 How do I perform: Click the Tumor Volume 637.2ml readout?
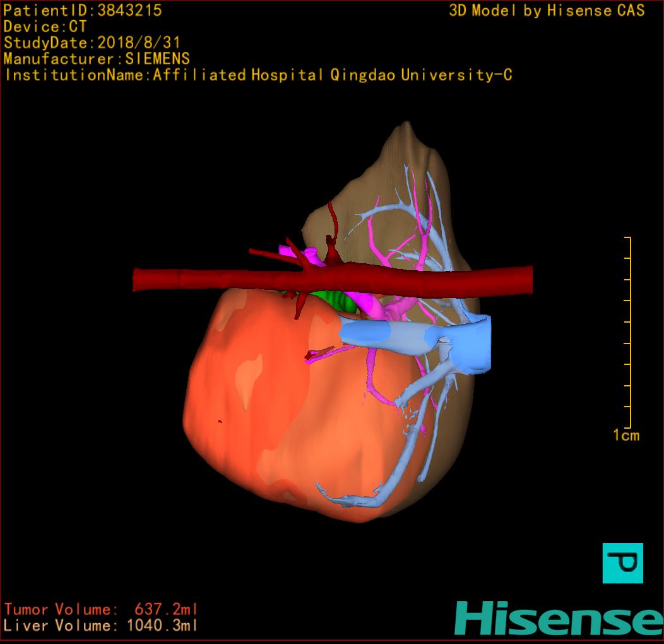coord(101,609)
